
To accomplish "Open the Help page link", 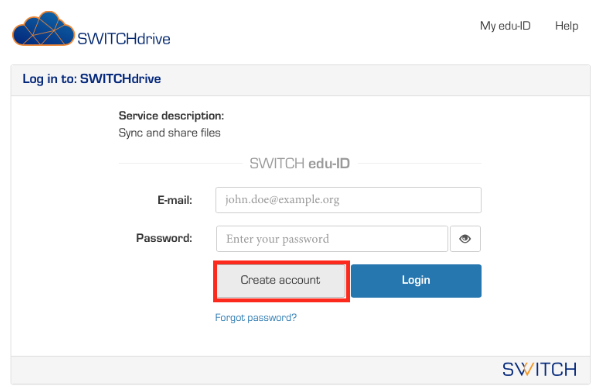I will coord(566,26).
